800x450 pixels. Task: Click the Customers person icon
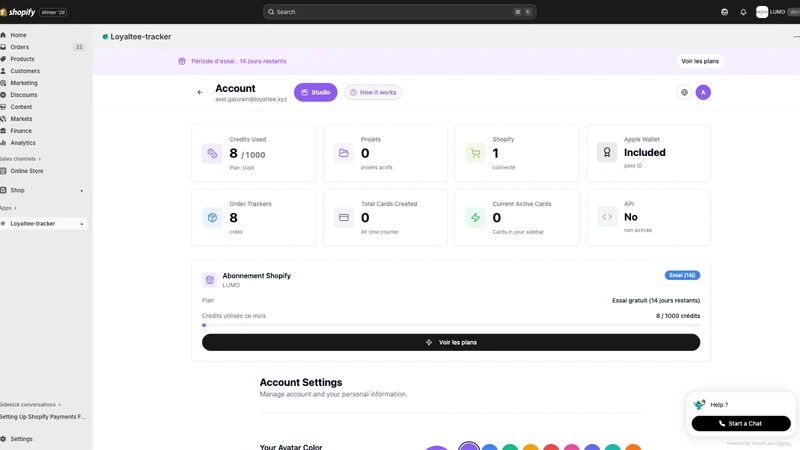coord(3,71)
